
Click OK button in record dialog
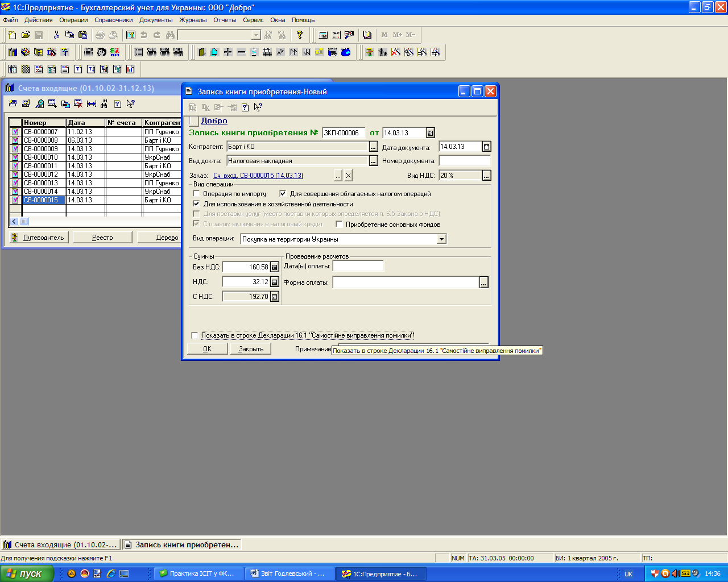208,349
